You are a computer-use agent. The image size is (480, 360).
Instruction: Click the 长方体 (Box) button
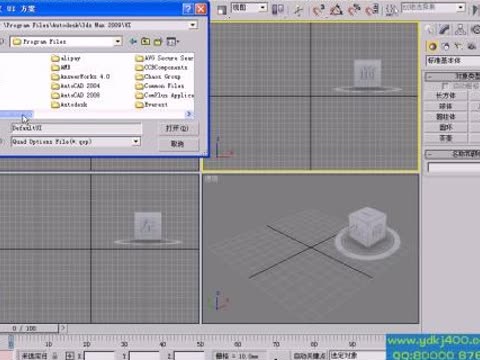point(446,96)
